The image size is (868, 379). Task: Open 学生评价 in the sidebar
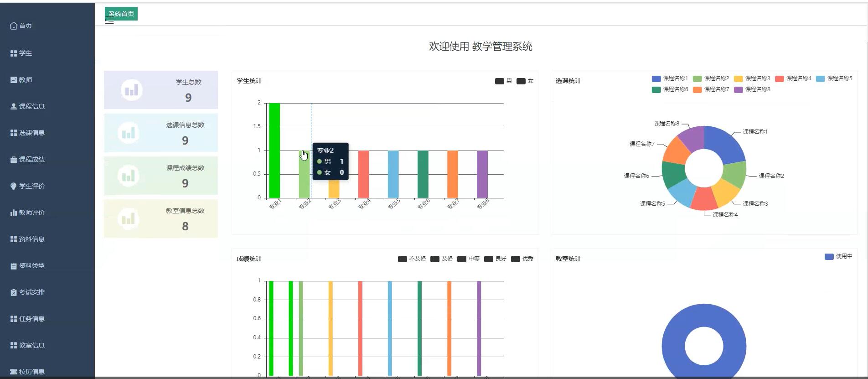(x=47, y=186)
